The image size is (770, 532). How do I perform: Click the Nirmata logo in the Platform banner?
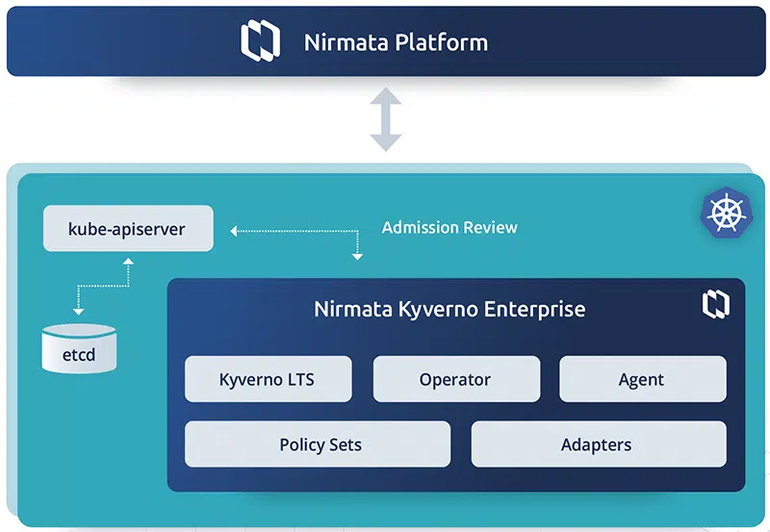260,40
